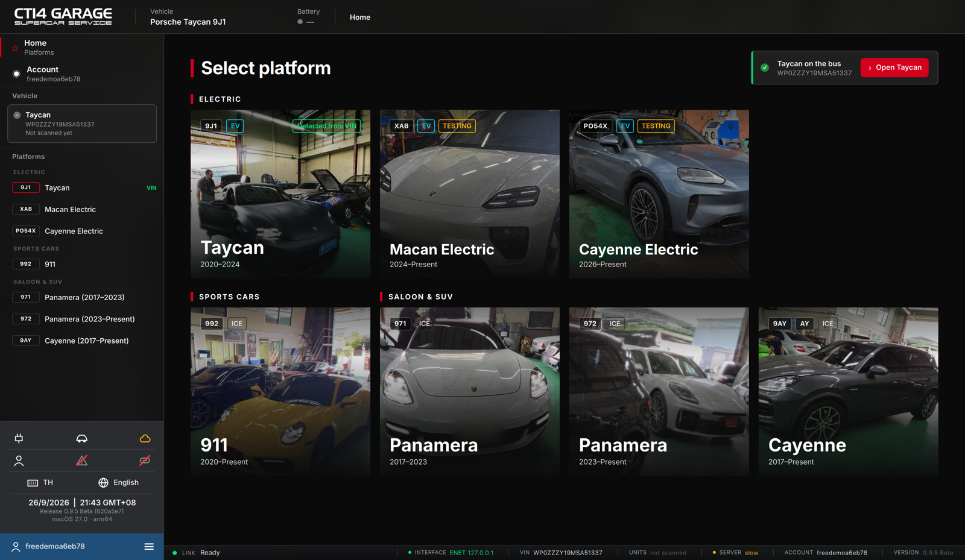Viewport: 965px width, 560px height.
Task: Open the Macan Electric platform card
Action: coord(470,194)
